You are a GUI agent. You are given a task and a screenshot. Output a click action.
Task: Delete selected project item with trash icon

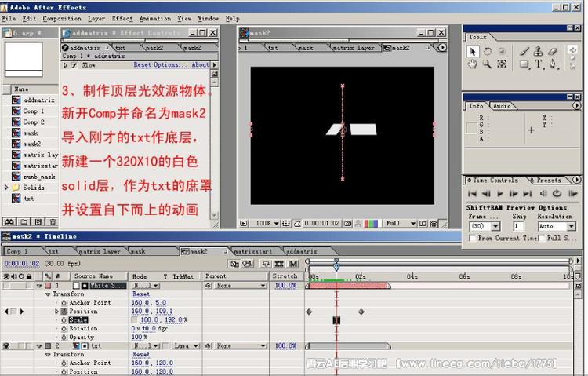(53, 222)
